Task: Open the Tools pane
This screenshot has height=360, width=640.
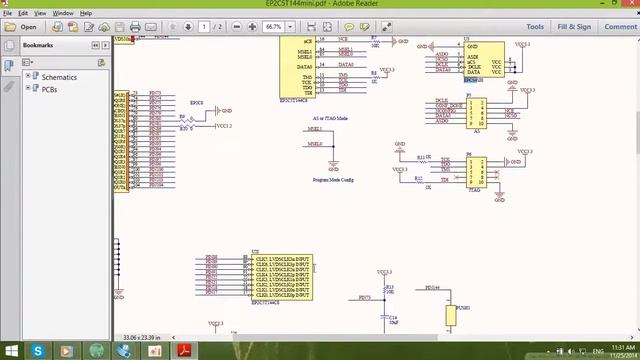Action: (x=535, y=27)
